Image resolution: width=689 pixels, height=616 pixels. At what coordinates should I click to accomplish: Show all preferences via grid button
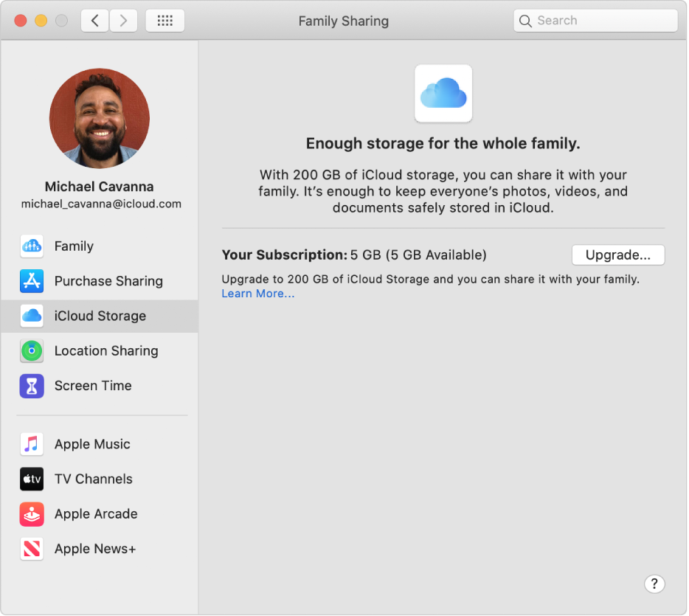[165, 21]
